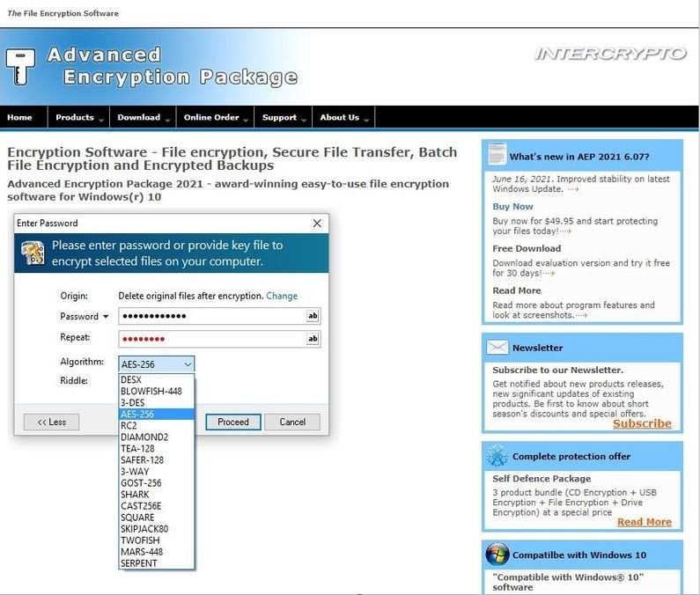Click Read More under Self Defence Package
This screenshot has width=700, height=595.
645,522
